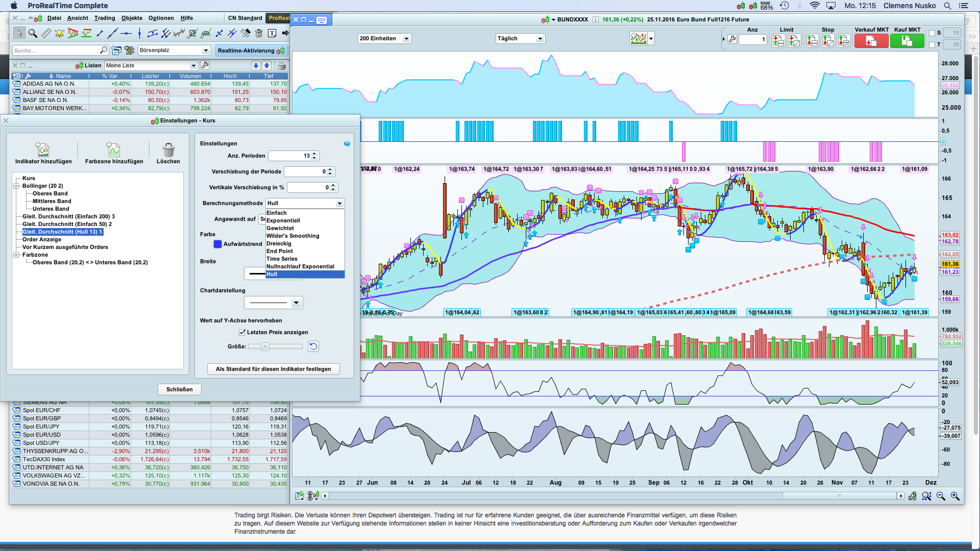
Task: Select the magnifier zoom tool
Action: pos(33,34)
